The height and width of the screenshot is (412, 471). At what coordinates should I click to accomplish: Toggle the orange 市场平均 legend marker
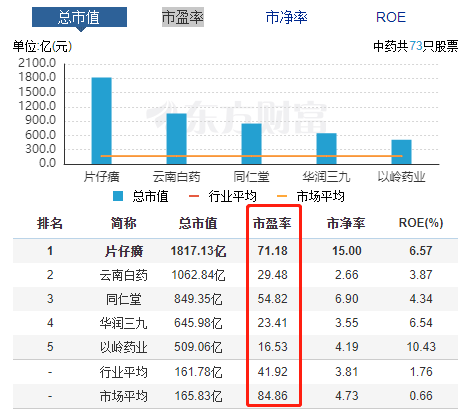click(282, 196)
